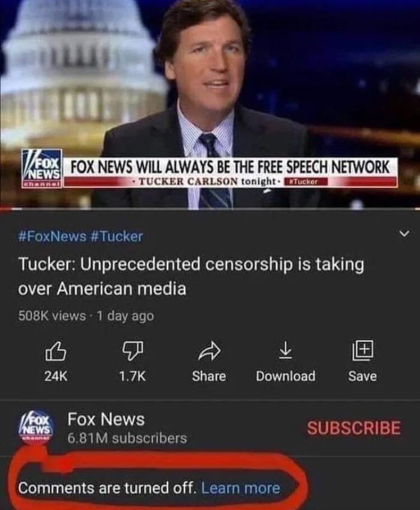The image size is (420, 510).
Task: Tap the Download arrow icon
Action: point(286,350)
